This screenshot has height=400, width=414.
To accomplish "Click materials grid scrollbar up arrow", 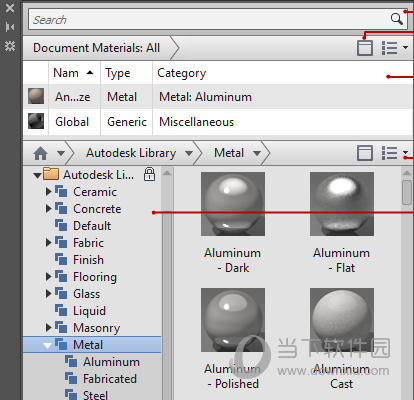I will 407,173.
